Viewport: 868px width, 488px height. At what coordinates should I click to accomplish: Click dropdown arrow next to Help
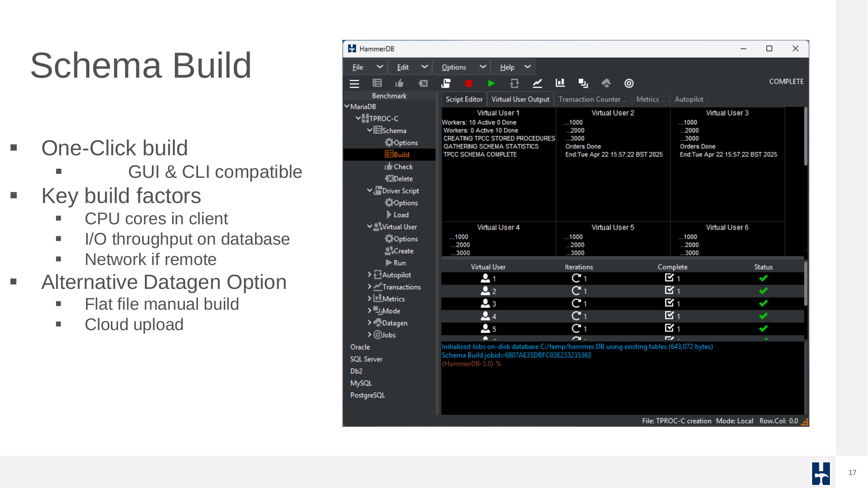click(527, 67)
